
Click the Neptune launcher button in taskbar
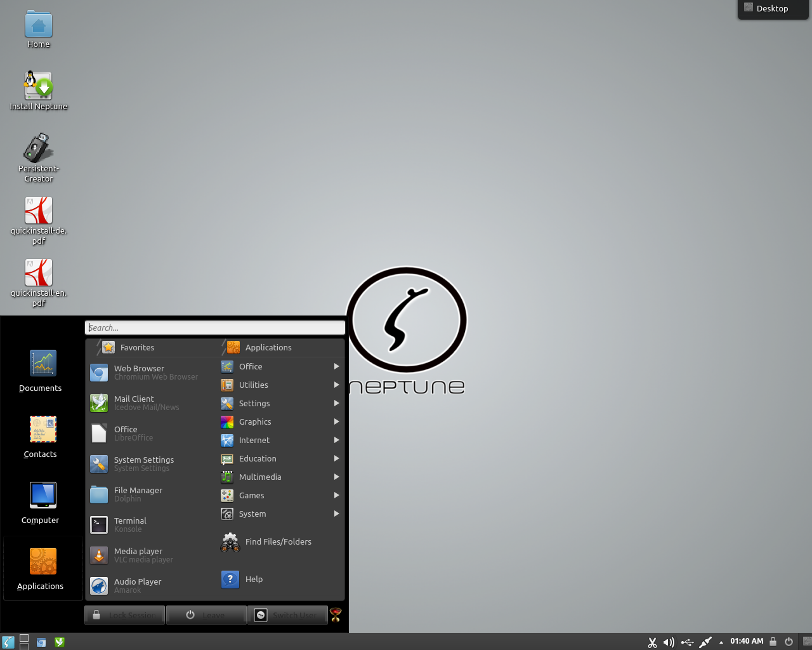pos(8,642)
